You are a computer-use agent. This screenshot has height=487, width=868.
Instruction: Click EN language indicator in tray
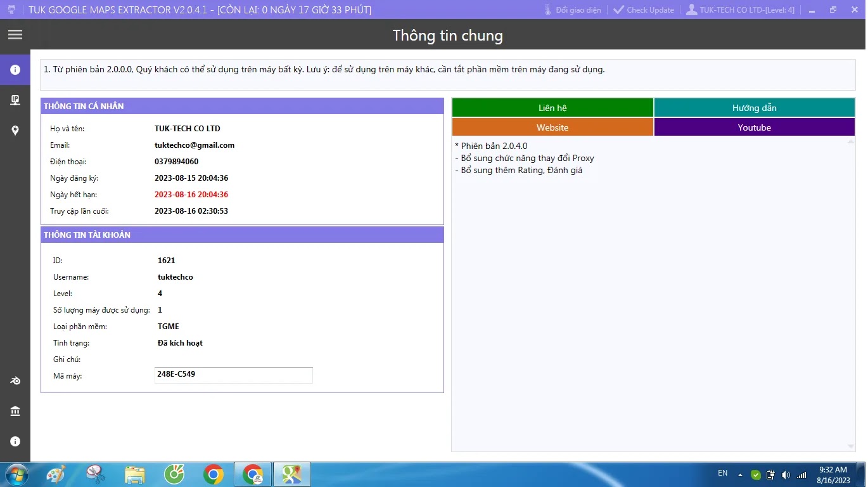pos(722,473)
